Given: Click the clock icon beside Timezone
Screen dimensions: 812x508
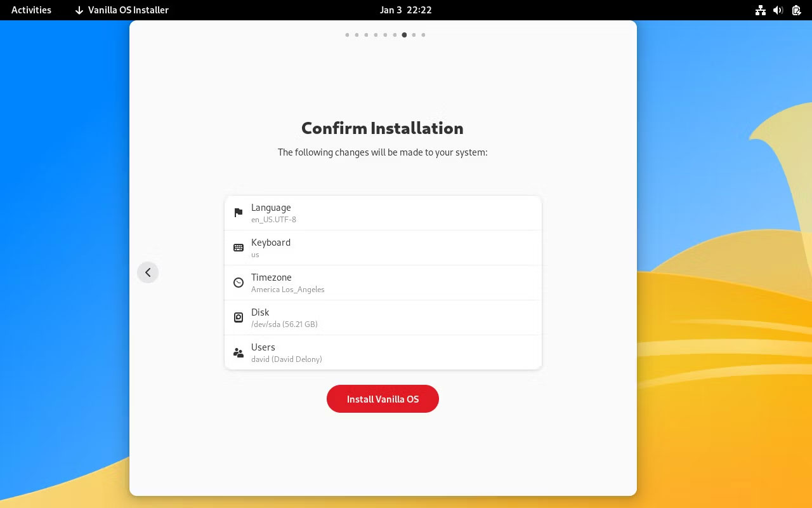Looking at the screenshot, I should (x=239, y=283).
